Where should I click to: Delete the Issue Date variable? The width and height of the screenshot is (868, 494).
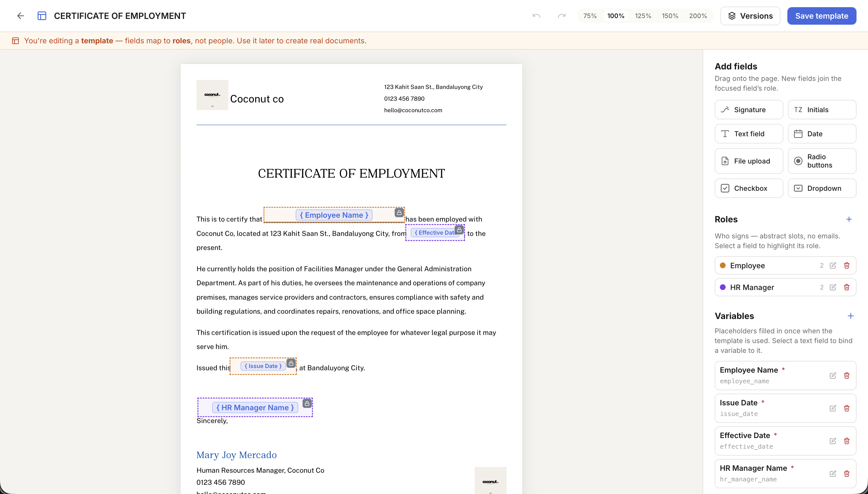[846, 408]
